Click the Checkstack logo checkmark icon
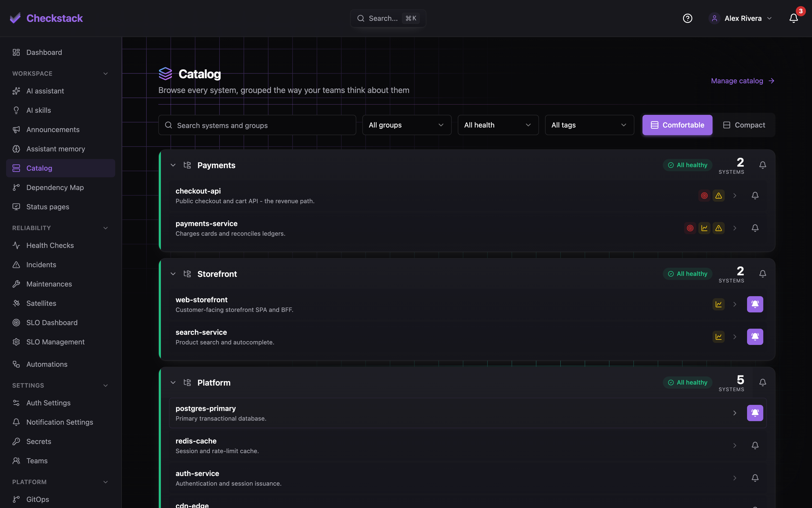This screenshot has width=812, height=508. (x=15, y=18)
